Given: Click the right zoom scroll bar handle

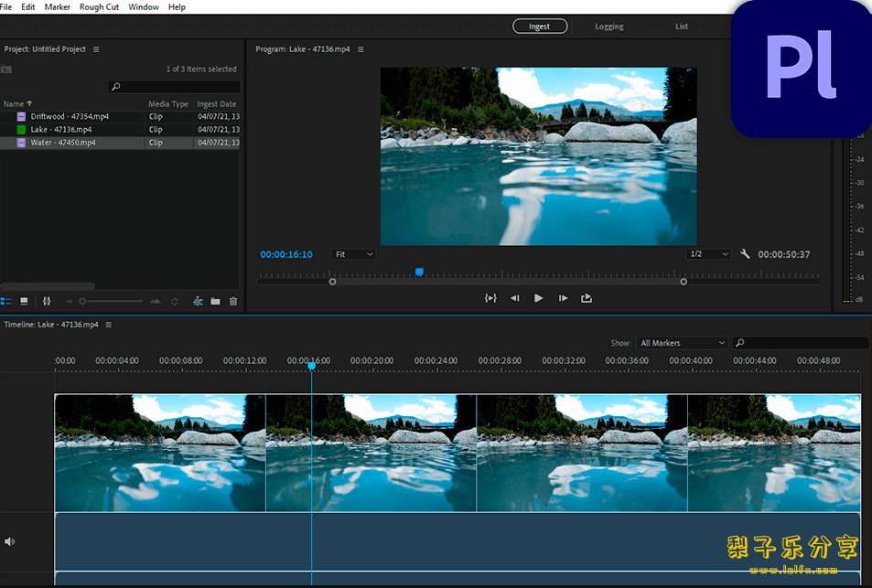Looking at the screenshot, I should click(684, 282).
